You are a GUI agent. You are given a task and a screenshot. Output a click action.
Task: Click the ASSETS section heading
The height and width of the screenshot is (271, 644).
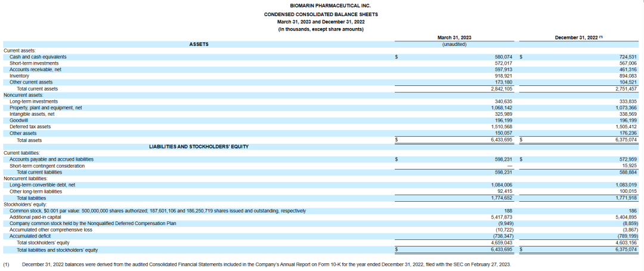[199, 44]
